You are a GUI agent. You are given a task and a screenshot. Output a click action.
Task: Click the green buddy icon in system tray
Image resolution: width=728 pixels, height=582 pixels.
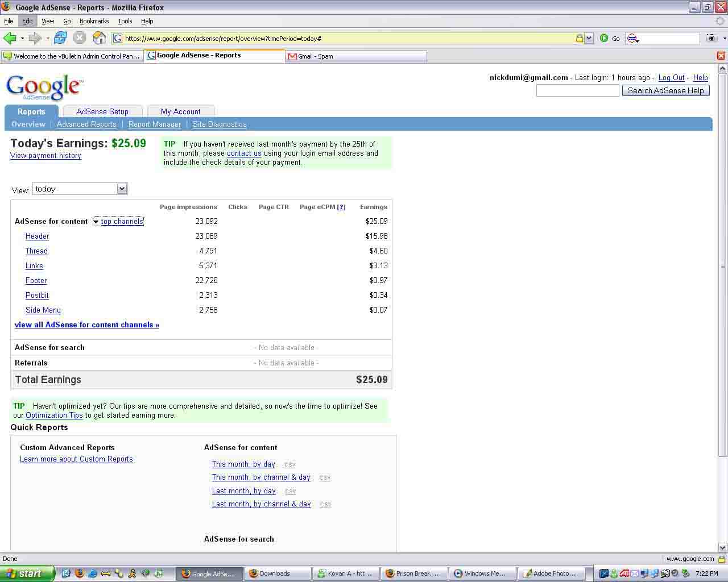pyautogui.click(x=614, y=573)
